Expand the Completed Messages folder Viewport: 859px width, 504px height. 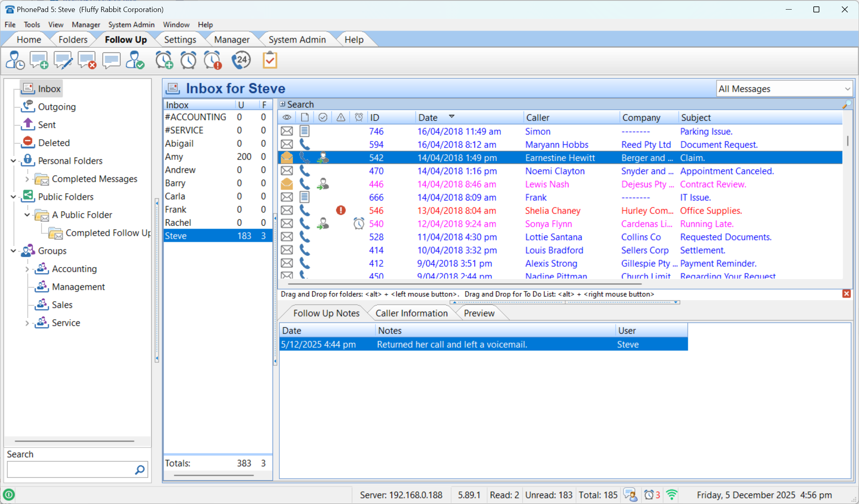pos(27,179)
